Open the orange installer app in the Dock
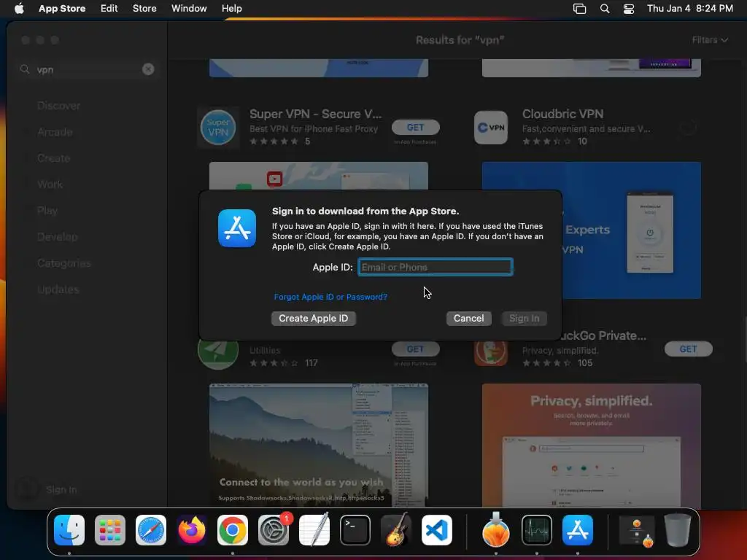Viewport: 747px width, 560px height. pos(496,530)
